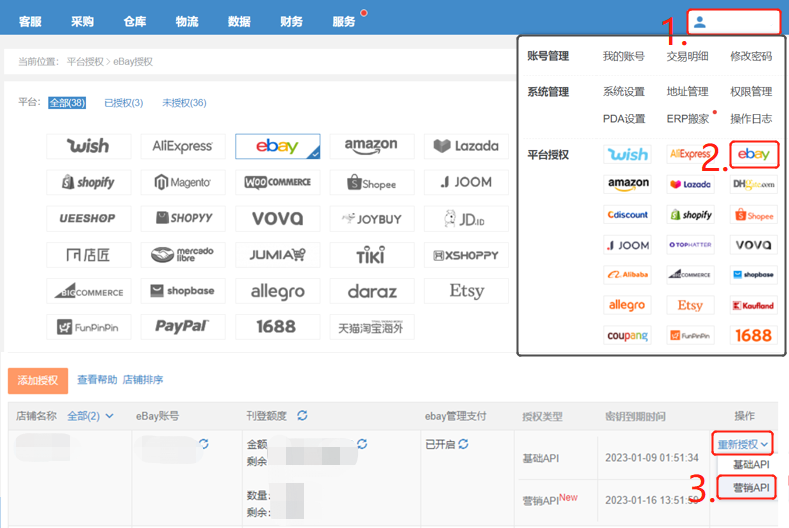Open the 采购 top menu
Image resolution: width=789 pixels, height=528 pixels.
click(x=83, y=22)
